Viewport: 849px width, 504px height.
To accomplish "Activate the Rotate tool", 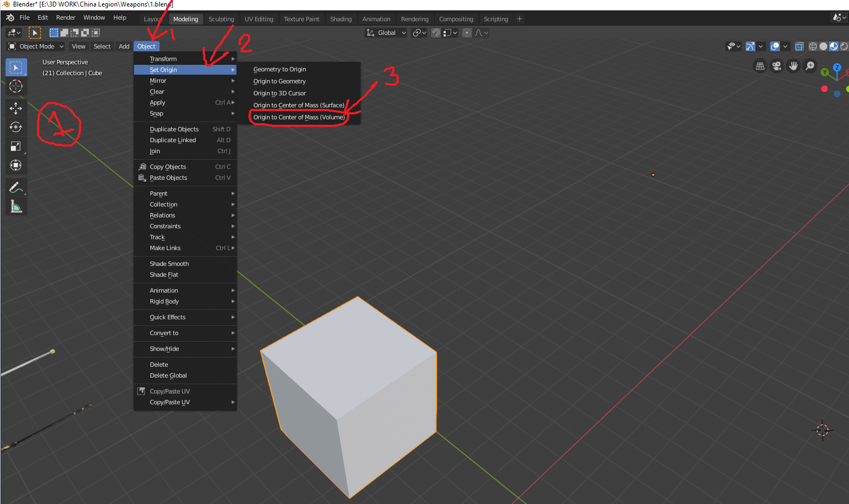I will point(16,127).
